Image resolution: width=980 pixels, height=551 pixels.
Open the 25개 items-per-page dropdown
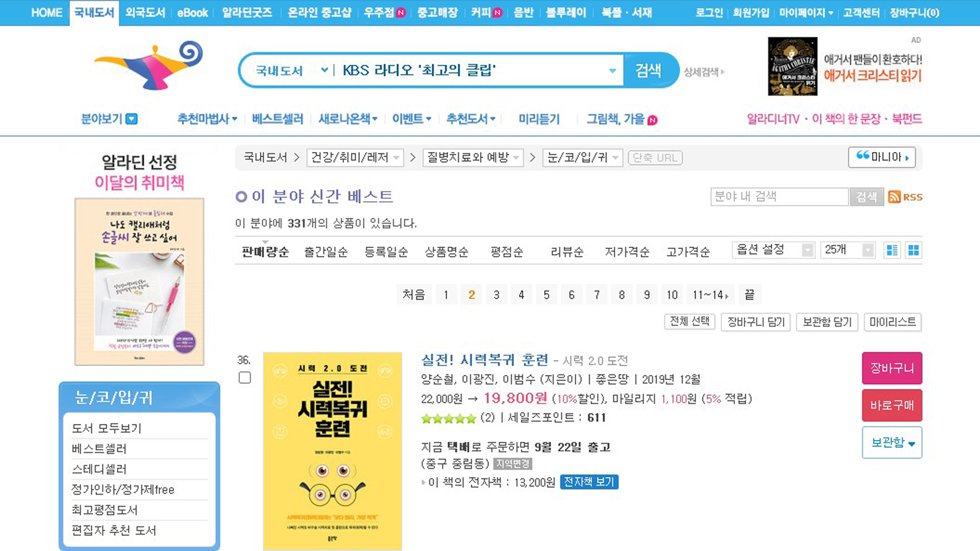[848, 250]
